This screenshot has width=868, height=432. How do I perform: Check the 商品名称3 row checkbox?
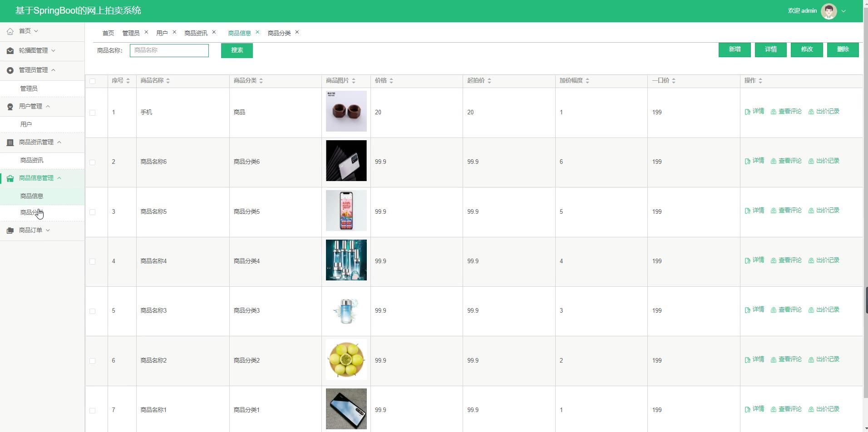click(x=93, y=311)
